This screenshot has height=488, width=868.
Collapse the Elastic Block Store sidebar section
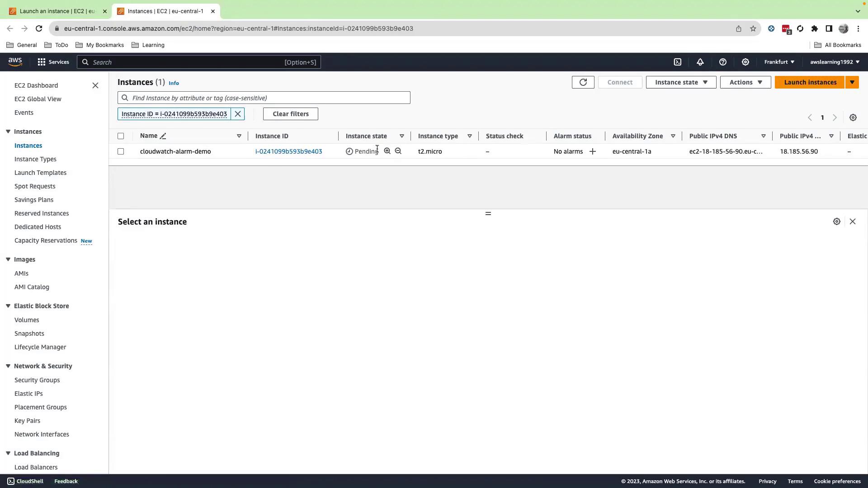click(8, 306)
